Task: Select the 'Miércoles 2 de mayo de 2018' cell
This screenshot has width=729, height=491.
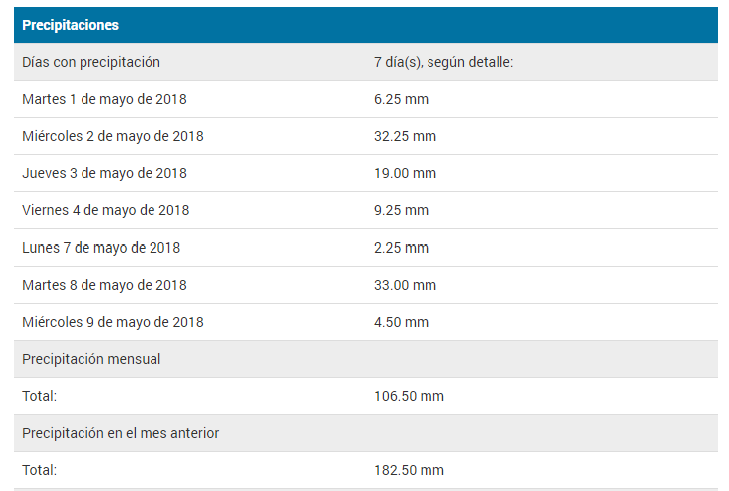Action: 113,136
